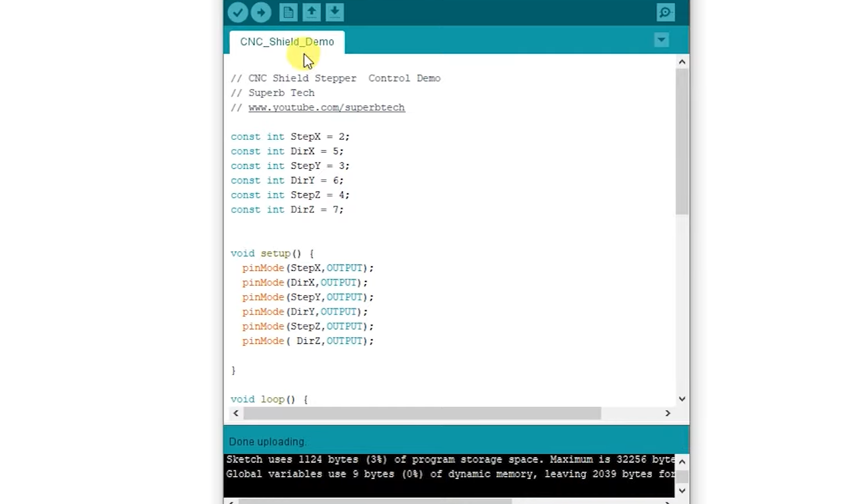
Task: Click the Verify checkmark button
Action: (238, 12)
